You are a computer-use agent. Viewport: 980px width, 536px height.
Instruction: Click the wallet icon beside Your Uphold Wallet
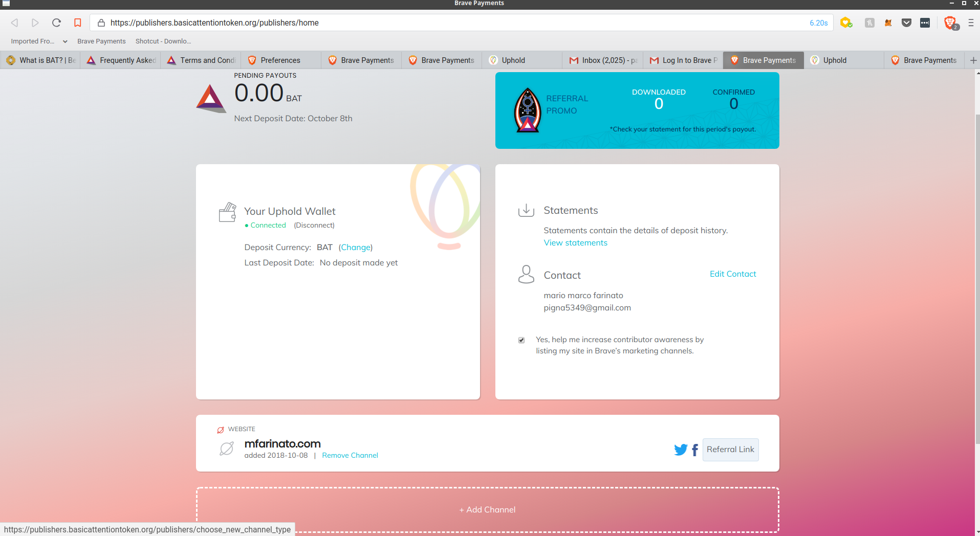[x=227, y=212]
